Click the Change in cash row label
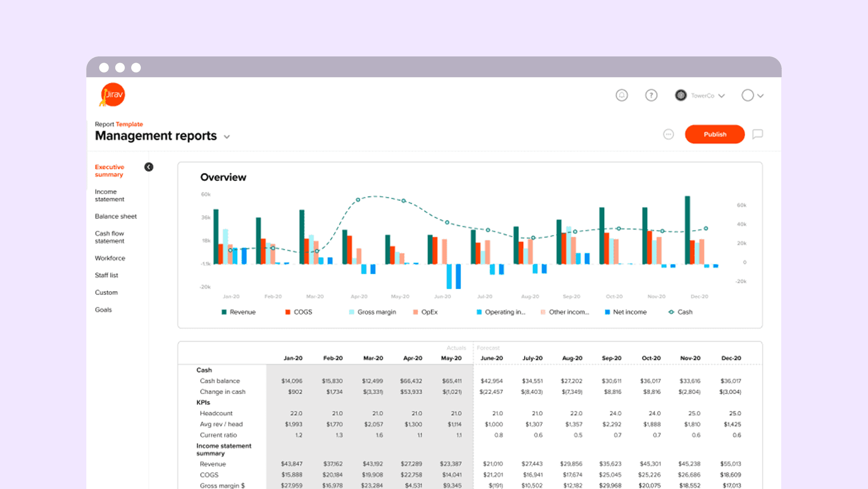Viewport: 868px width, 489px height. click(x=223, y=392)
